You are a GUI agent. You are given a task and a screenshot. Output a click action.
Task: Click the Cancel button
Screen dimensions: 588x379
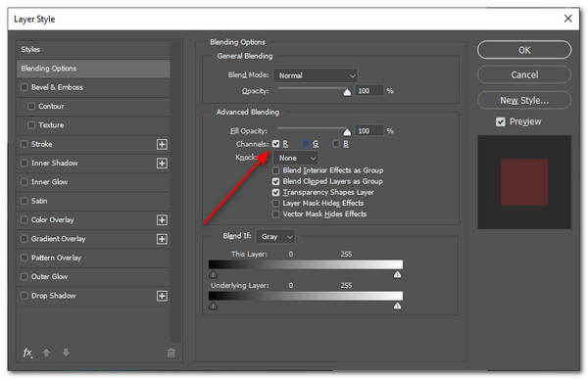524,75
